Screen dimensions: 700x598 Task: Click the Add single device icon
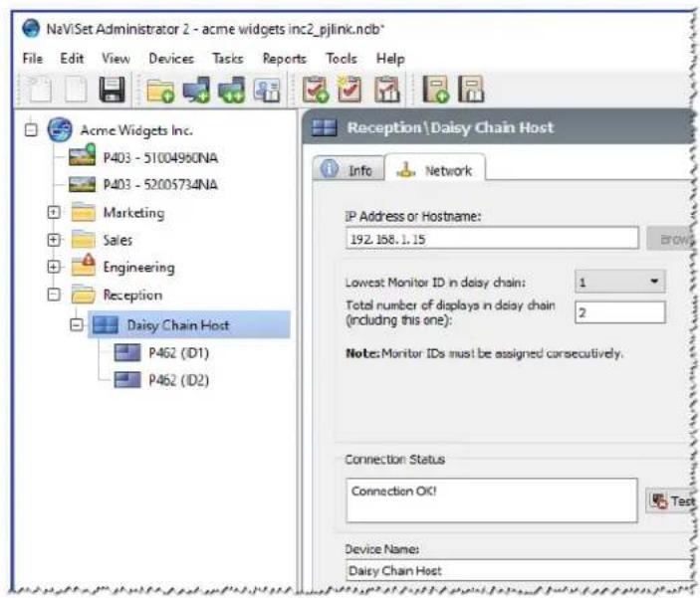click(x=196, y=90)
